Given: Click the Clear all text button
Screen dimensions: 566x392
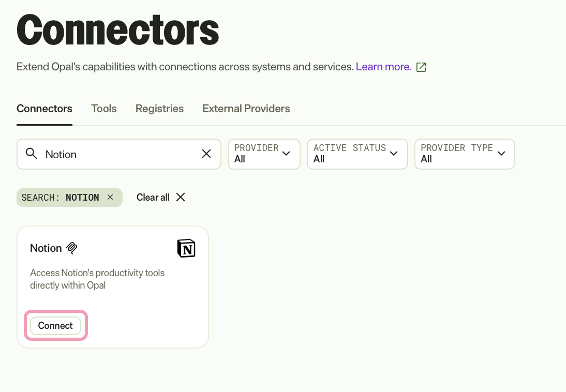Looking at the screenshot, I should [x=153, y=198].
